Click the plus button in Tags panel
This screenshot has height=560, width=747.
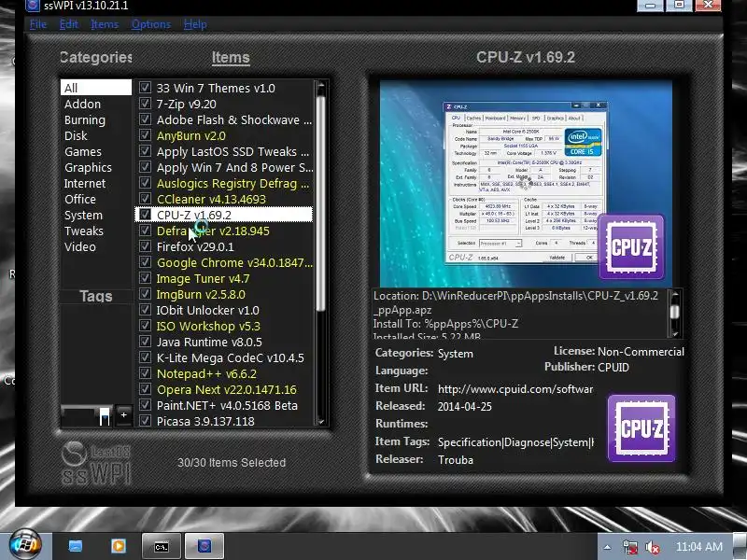pos(123,414)
